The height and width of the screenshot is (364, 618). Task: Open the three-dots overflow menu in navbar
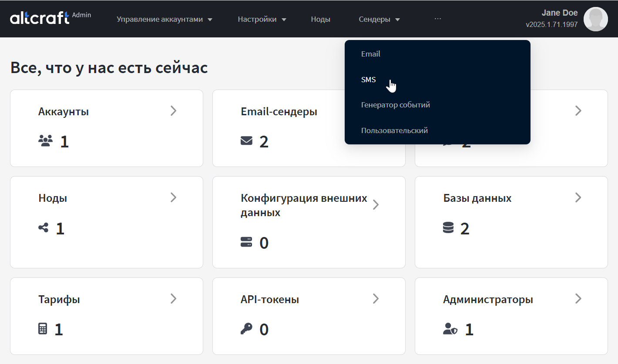point(437,19)
